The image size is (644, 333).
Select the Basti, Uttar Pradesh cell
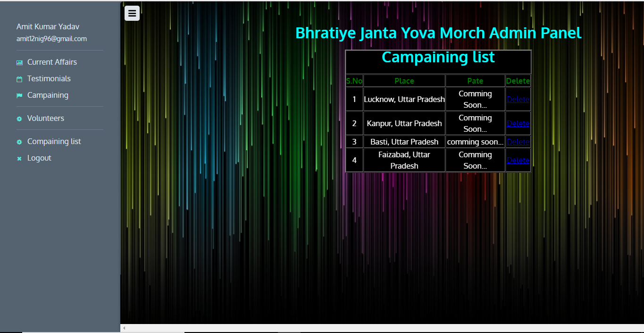pyautogui.click(x=404, y=142)
